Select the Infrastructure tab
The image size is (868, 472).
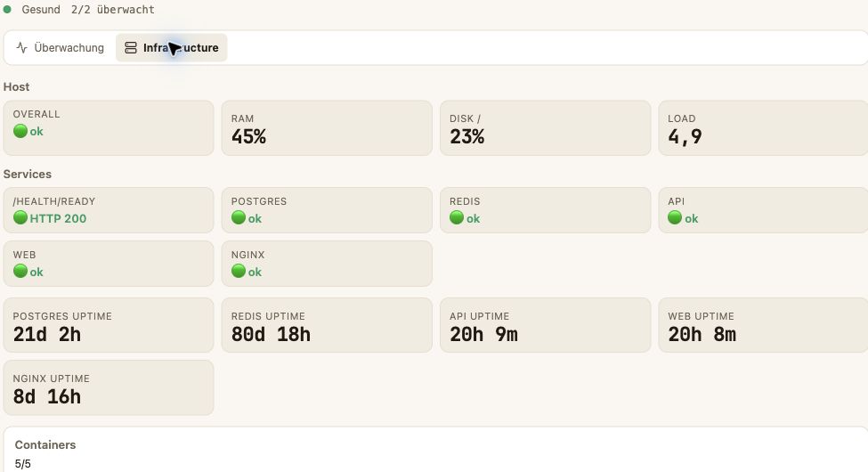point(172,47)
